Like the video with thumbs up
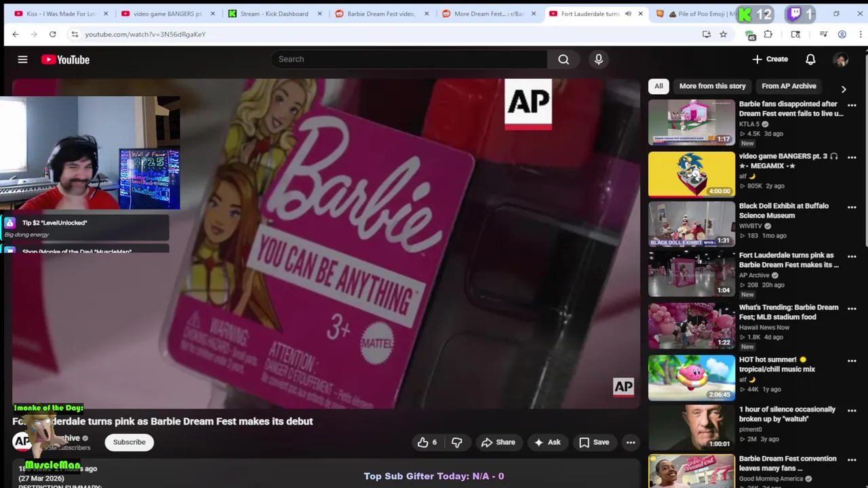Viewport: 868px width, 488px height. [427, 442]
